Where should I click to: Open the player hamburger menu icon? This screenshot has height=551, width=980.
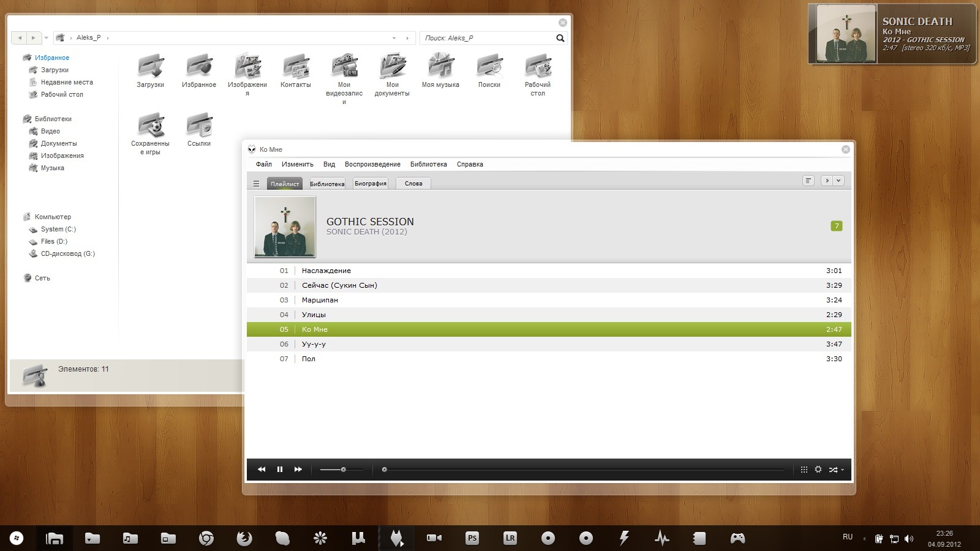click(x=257, y=184)
